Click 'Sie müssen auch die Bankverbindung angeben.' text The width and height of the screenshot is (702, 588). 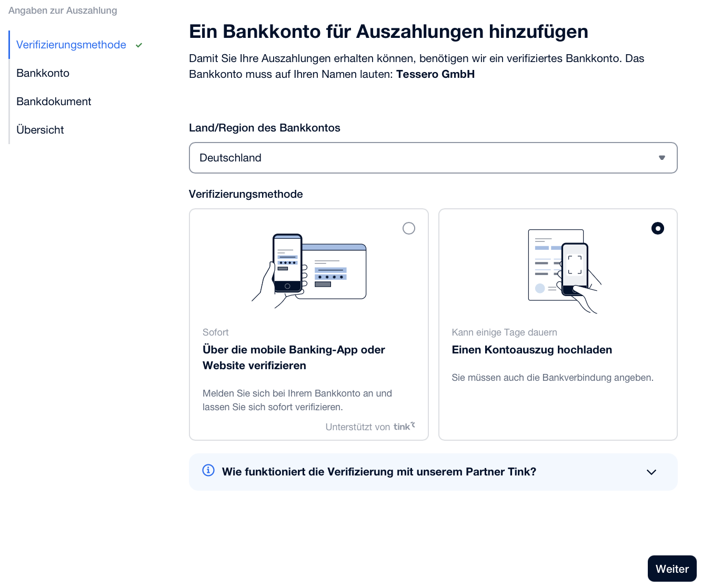click(553, 378)
